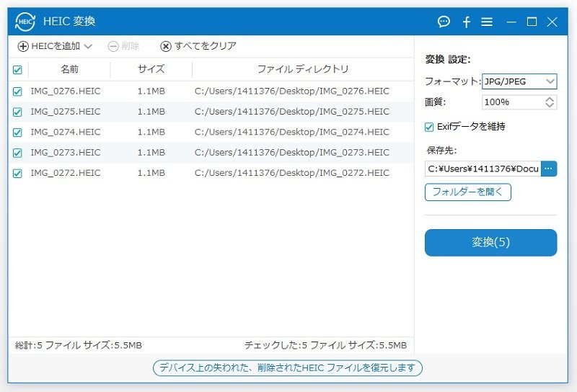Image resolution: width=577 pixels, height=392 pixels.
Task: Expand the フォーマット JPG/JPEG dropdown
Action: (550, 81)
